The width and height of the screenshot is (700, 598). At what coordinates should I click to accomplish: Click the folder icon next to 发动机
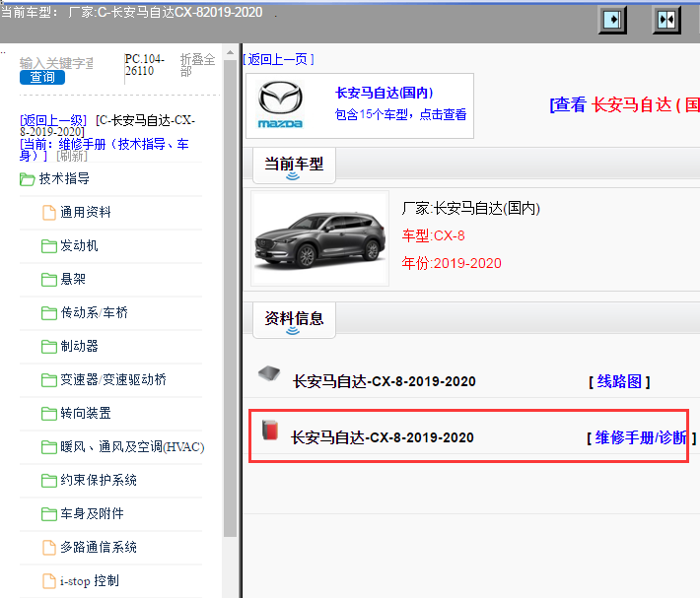pyautogui.click(x=49, y=246)
